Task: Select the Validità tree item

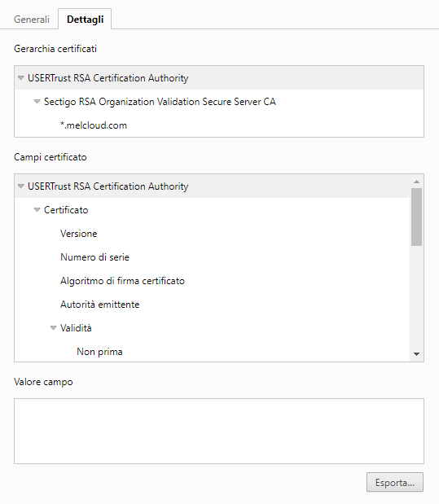Action: [76, 328]
